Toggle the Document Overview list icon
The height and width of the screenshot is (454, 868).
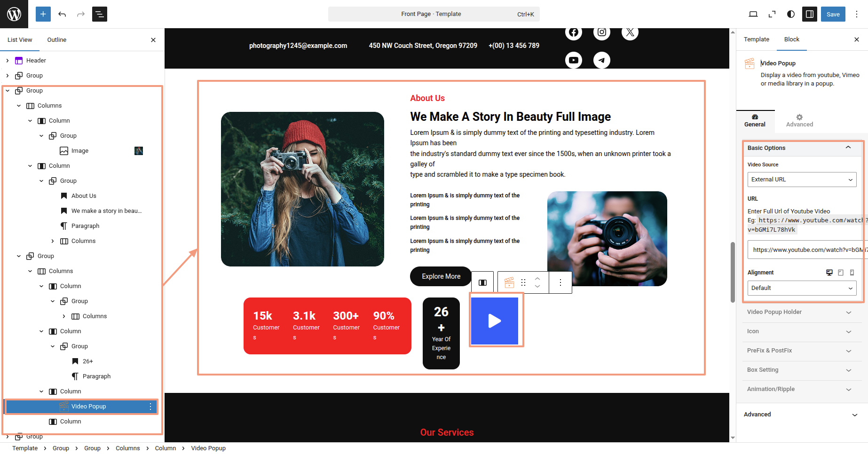click(100, 14)
